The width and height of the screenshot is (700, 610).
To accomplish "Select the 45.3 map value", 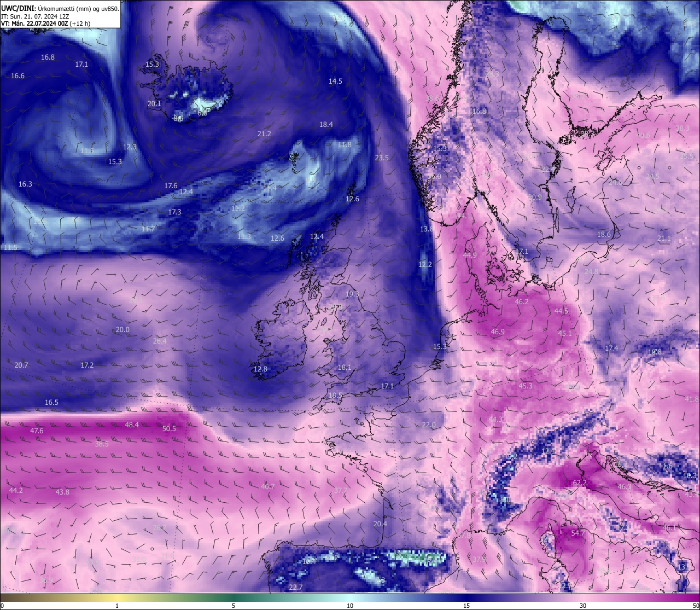I will [x=526, y=386].
